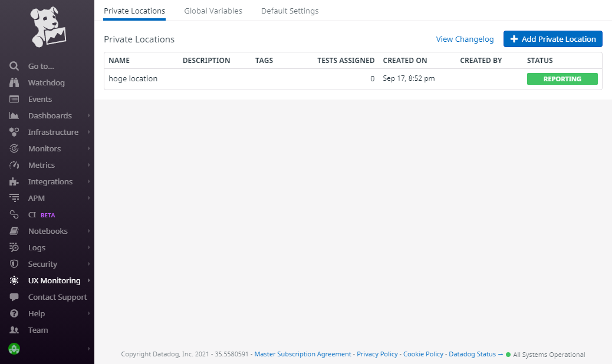Click the Monitors target icon
Screen dimensions: 612x364
click(14, 148)
